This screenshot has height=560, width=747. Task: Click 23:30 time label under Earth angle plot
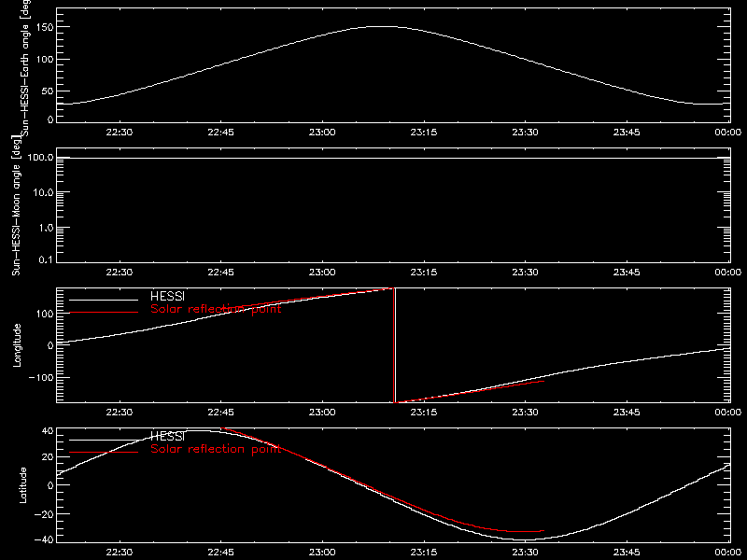pyautogui.click(x=525, y=133)
